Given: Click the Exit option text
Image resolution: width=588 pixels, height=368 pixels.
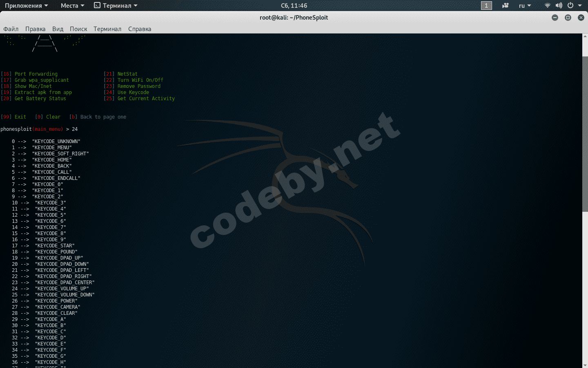Looking at the screenshot, I should point(20,117).
